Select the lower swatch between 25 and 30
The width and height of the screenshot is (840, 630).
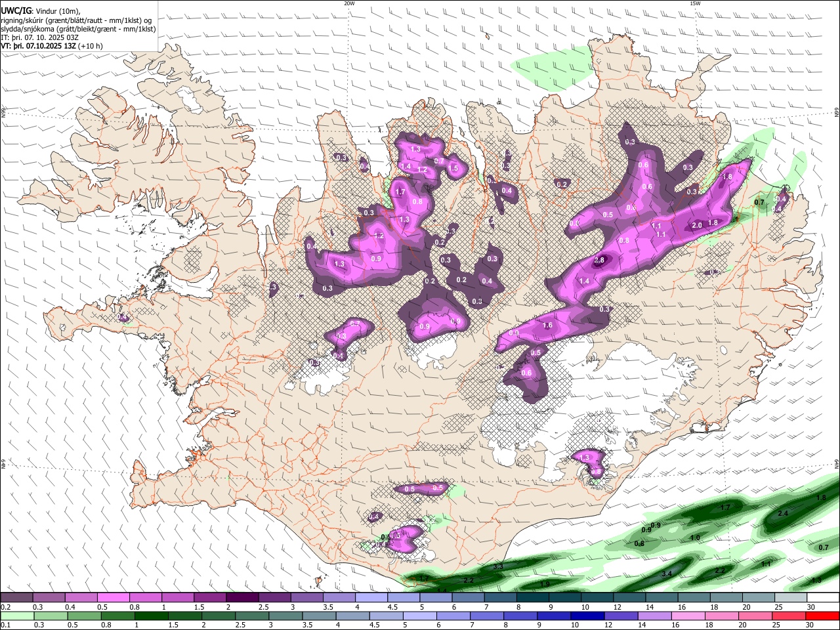point(788,616)
